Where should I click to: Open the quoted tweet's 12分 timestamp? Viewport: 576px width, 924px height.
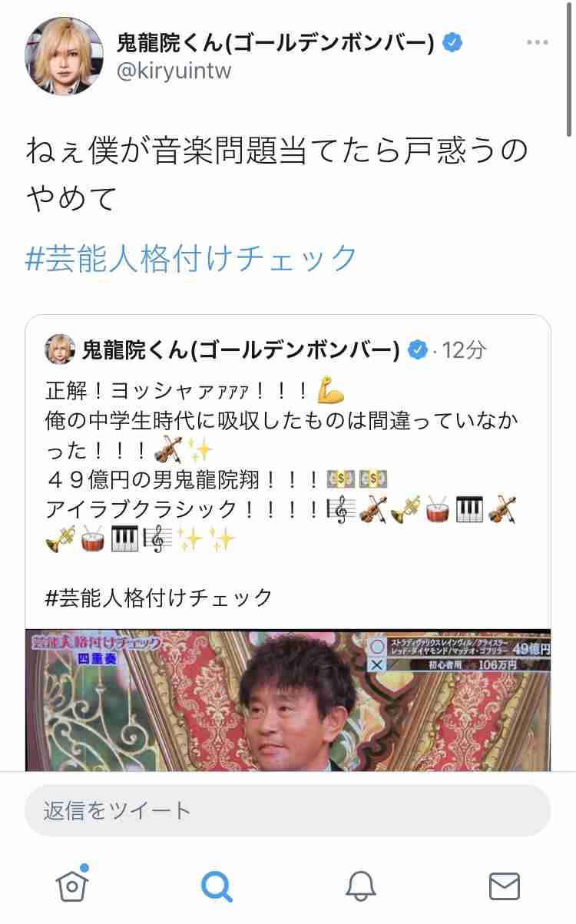point(465,351)
